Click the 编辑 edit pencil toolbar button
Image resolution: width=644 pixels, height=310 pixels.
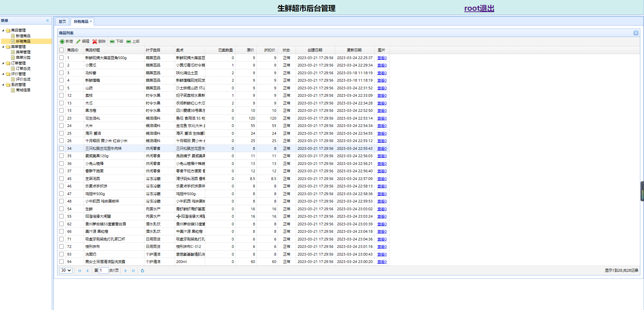tap(83, 42)
